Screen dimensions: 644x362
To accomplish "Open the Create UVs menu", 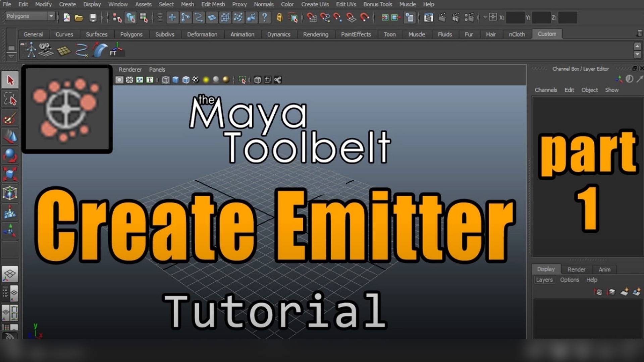I will (x=315, y=4).
